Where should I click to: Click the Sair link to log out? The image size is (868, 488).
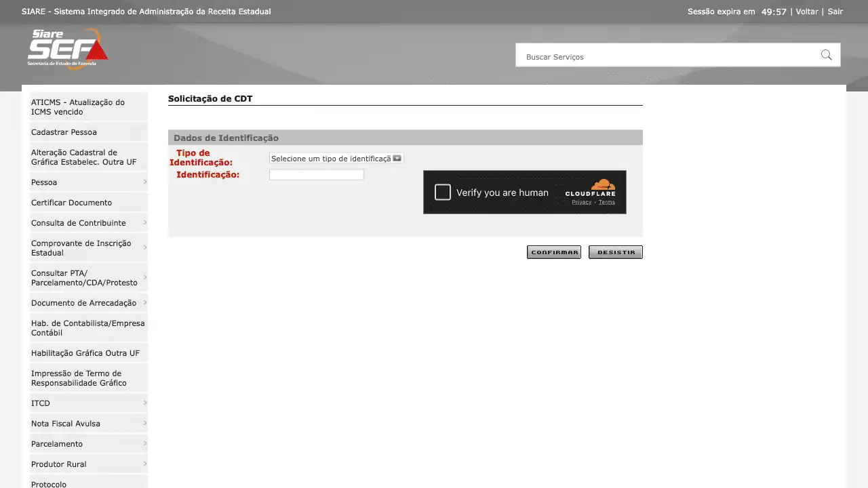835,12
